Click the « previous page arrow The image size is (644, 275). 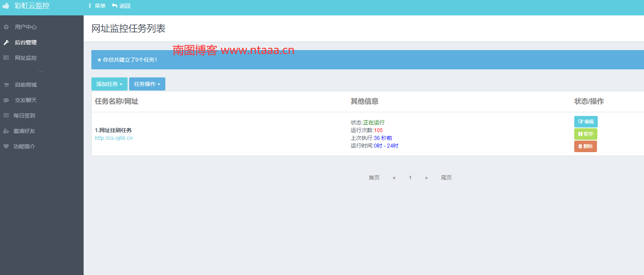[x=394, y=178]
